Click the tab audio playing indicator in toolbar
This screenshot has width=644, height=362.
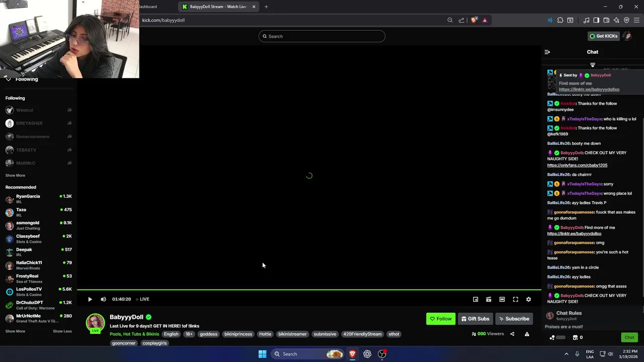pyautogui.click(x=549, y=20)
